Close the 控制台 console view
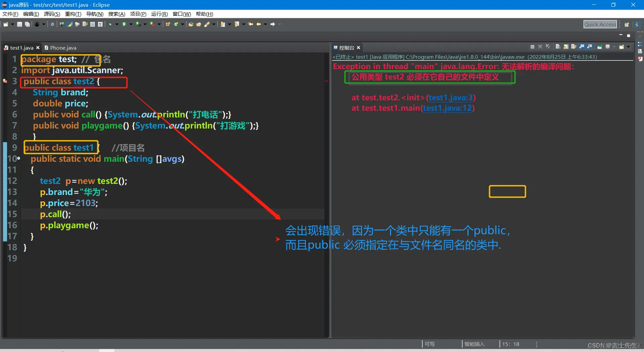Image resolution: width=644 pixels, height=352 pixels. [x=359, y=48]
